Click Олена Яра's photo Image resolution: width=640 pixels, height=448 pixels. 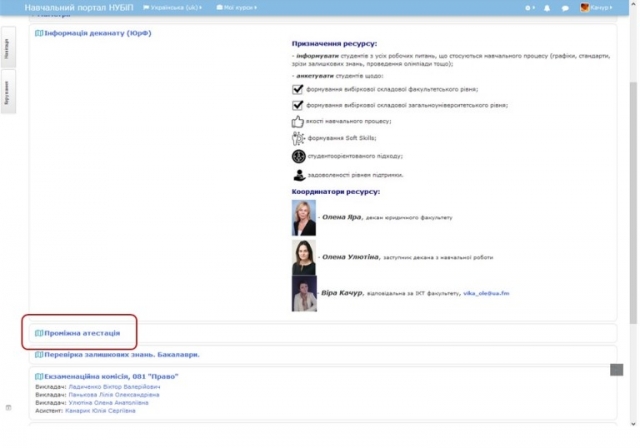304,217
